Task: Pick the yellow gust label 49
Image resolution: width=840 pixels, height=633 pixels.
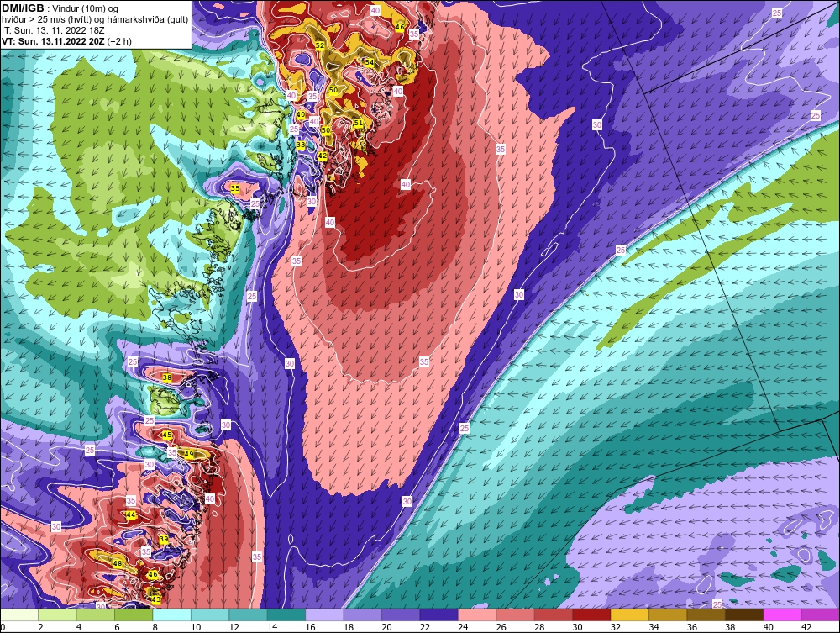Action: pyautogui.click(x=188, y=454)
